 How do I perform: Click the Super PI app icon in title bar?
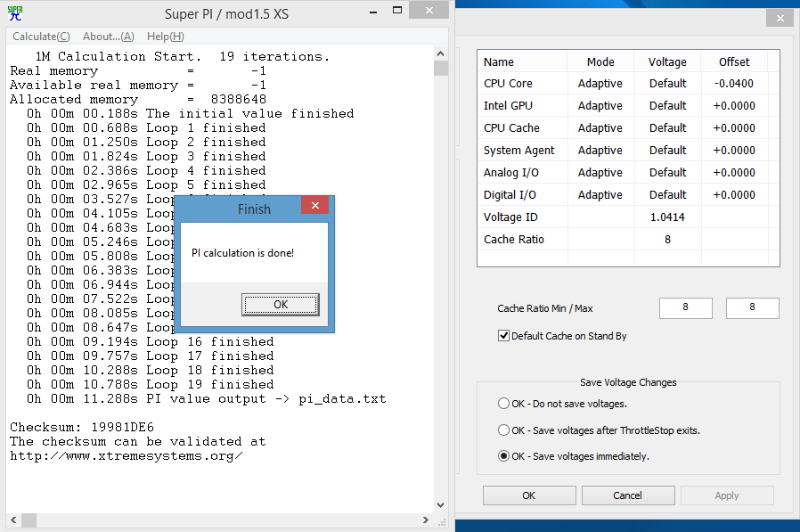pos(15,13)
